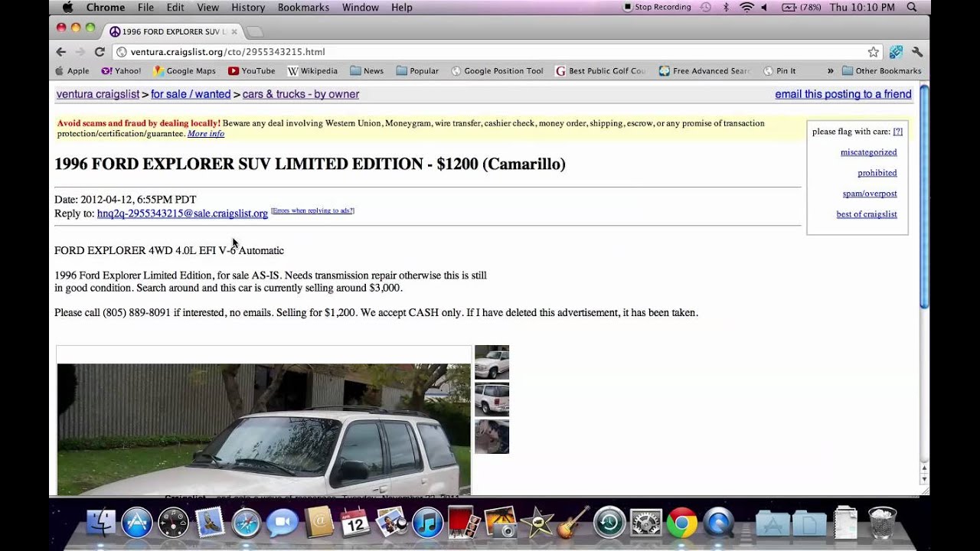Show hidden bookmarks with the chevron
The height and width of the screenshot is (551, 980).
click(831, 71)
